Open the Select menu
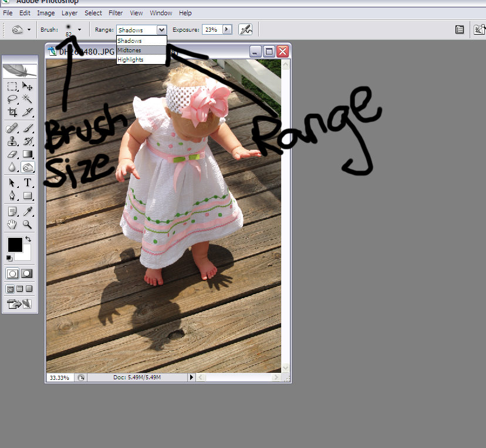The width and height of the screenshot is (486, 448). [x=93, y=13]
